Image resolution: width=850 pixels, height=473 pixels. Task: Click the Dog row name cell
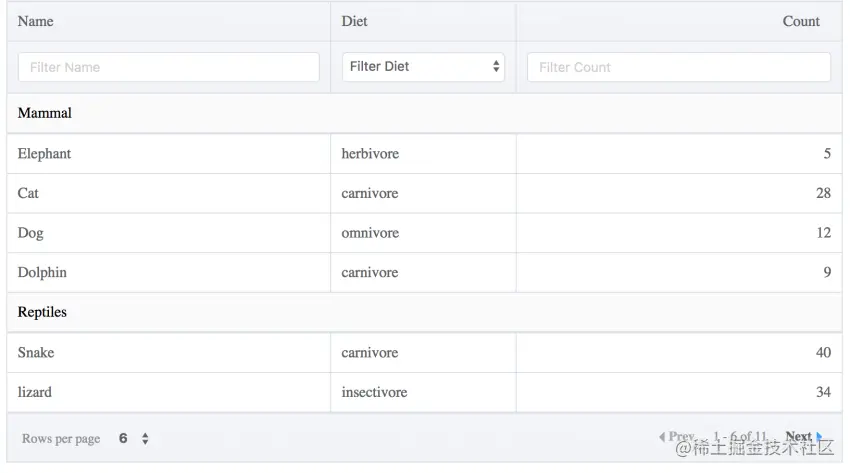(x=31, y=233)
